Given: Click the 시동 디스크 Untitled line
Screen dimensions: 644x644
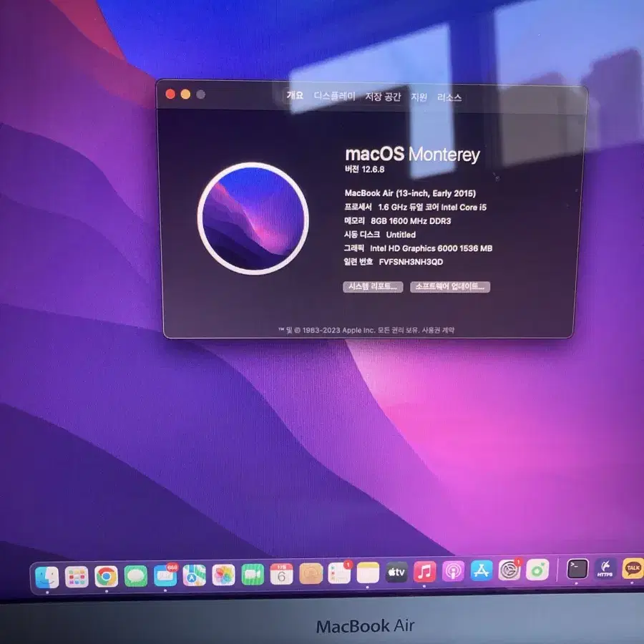Looking at the screenshot, I should pos(380,235).
